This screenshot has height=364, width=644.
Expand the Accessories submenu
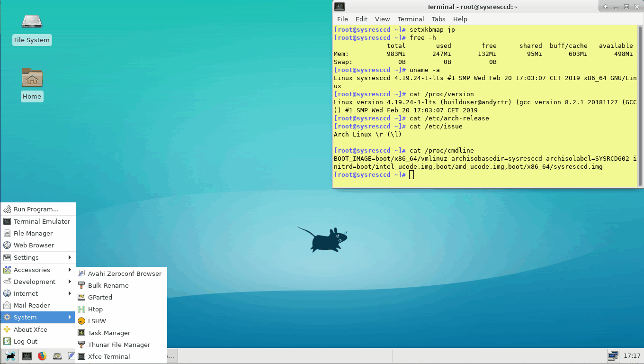tap(38, 270)
